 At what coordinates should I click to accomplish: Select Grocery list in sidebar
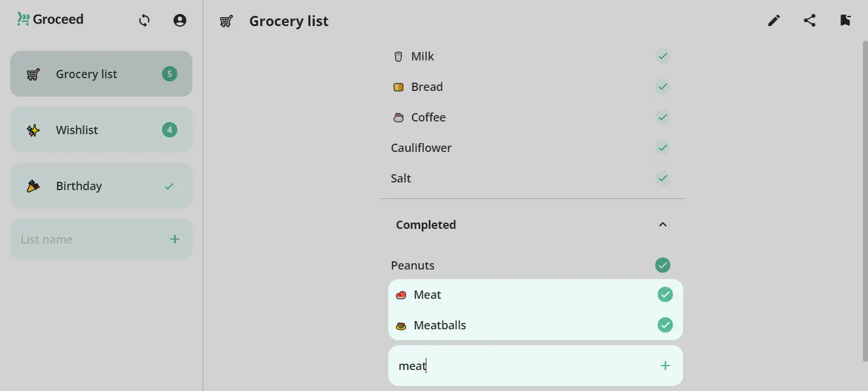[101, 74]
